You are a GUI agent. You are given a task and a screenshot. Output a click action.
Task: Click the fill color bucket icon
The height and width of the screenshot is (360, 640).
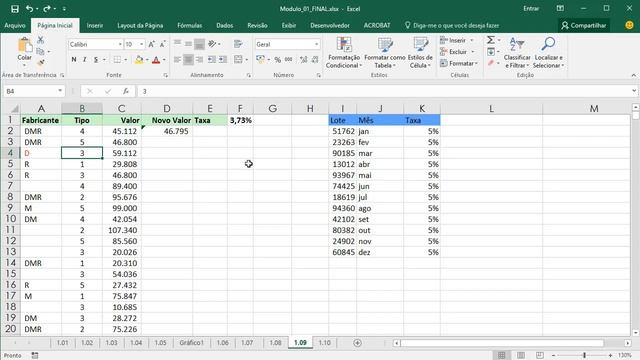[139, 60]
